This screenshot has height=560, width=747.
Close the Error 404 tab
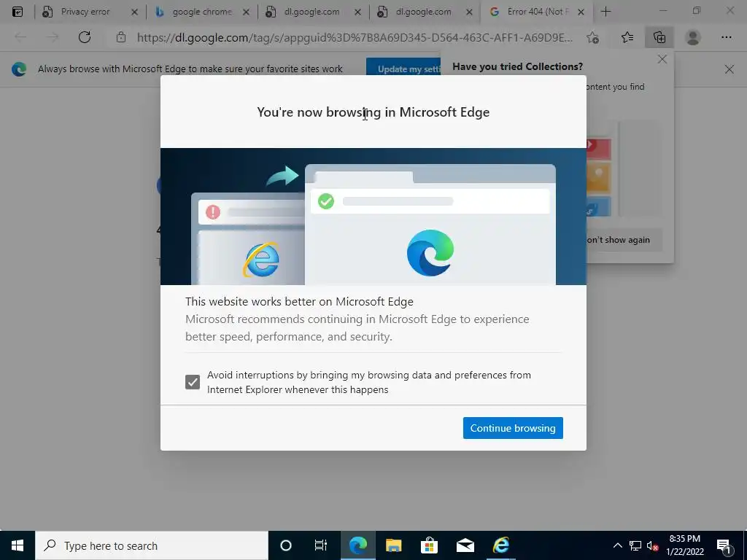pyautogui.click(x=581, y=12)
